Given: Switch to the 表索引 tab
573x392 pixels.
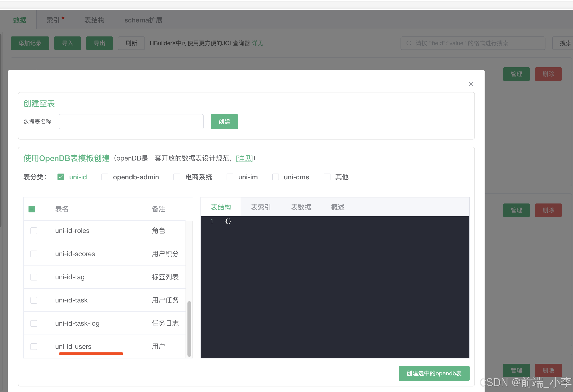Looking at the screenshot, I should click(x=261, y=207).
